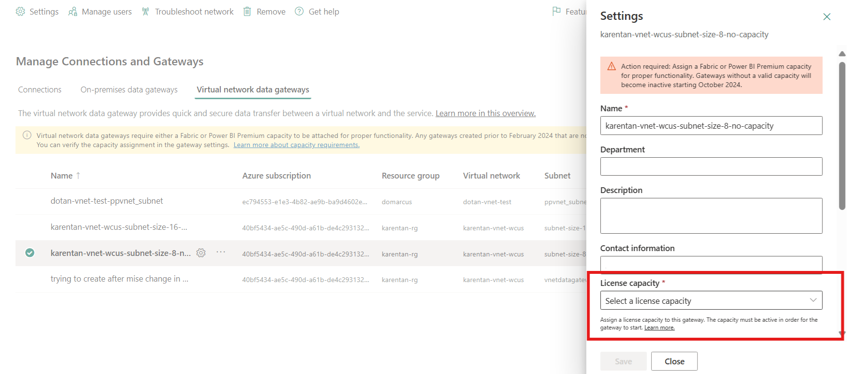Click the Department input field
Screen dimensions: 868x374
711,166
